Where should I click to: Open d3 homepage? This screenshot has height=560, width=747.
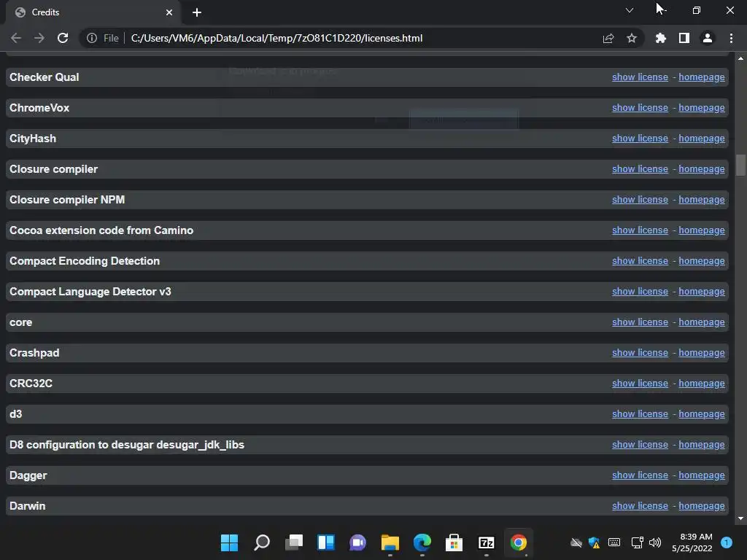pyautogui.click(x=702, y=414)
